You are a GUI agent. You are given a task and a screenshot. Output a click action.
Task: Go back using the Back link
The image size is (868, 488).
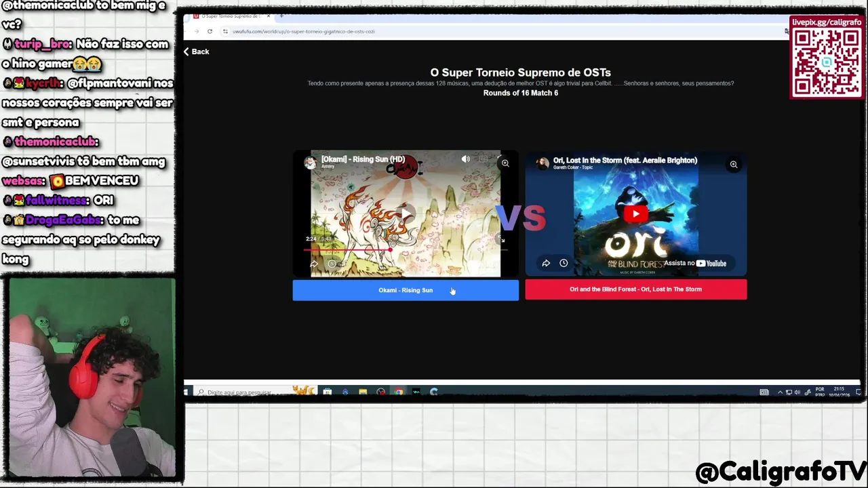click(x=196, y=52)
